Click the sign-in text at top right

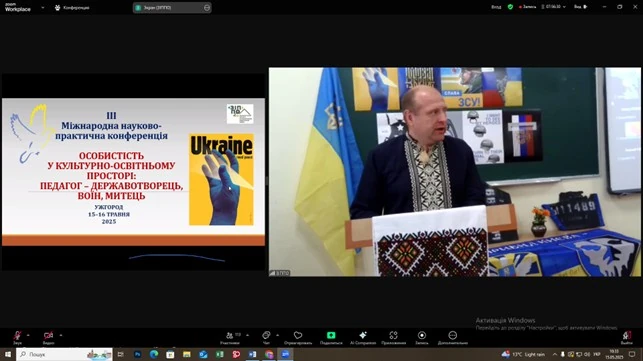[x=496, y=7]
